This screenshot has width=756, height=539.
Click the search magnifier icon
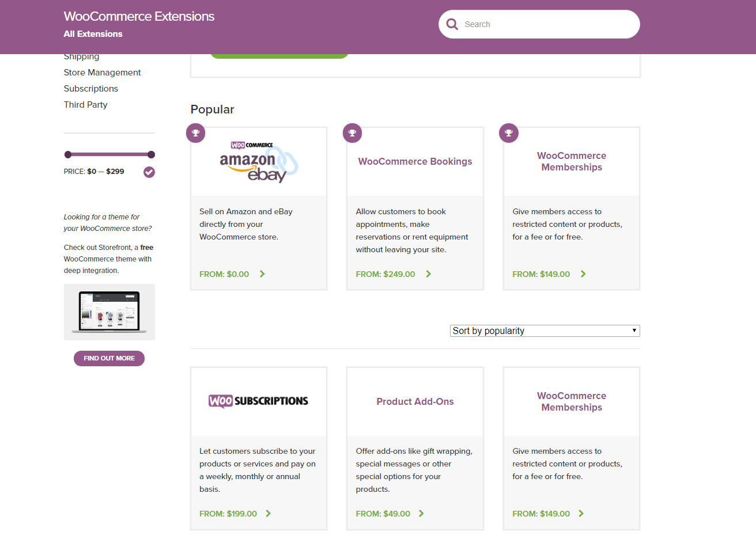pyautogui.click(x=452, y=24)
